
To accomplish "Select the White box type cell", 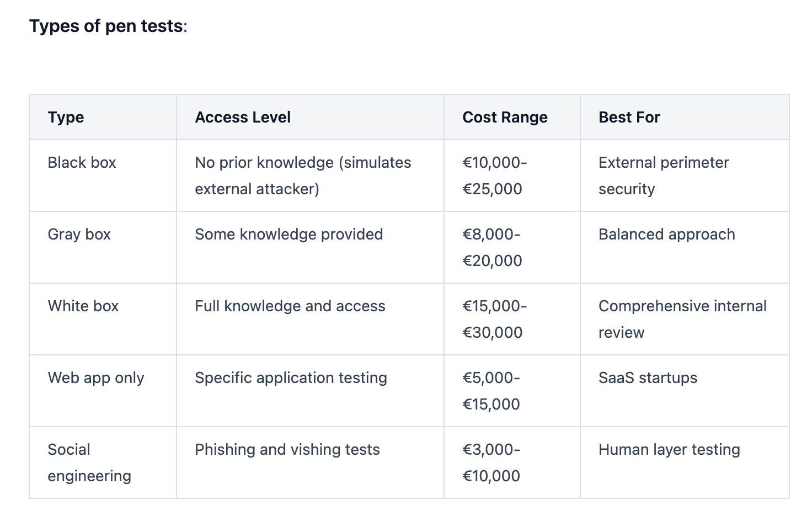I will (83, 306).
